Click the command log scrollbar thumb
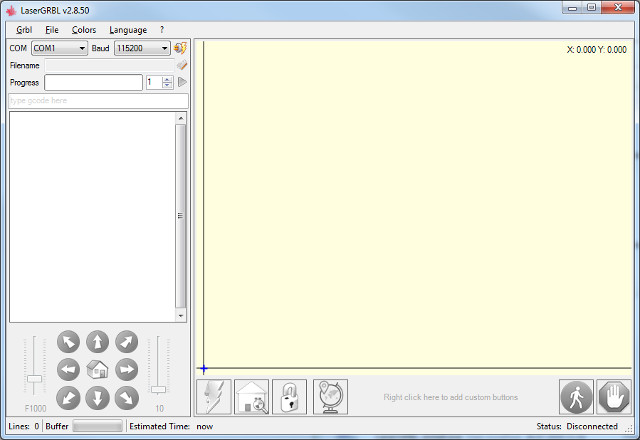The image size is (640, 440). (x=181, y=216)
